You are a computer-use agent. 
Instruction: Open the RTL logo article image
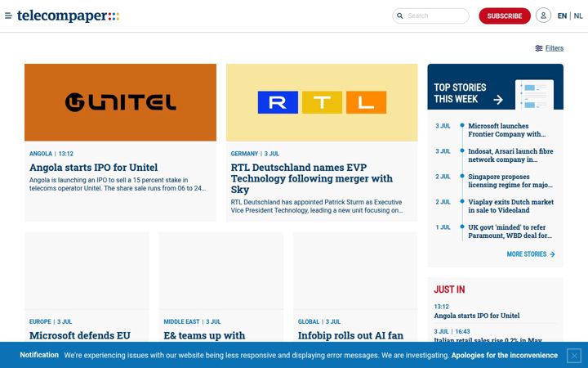click(x=322, y=102)
